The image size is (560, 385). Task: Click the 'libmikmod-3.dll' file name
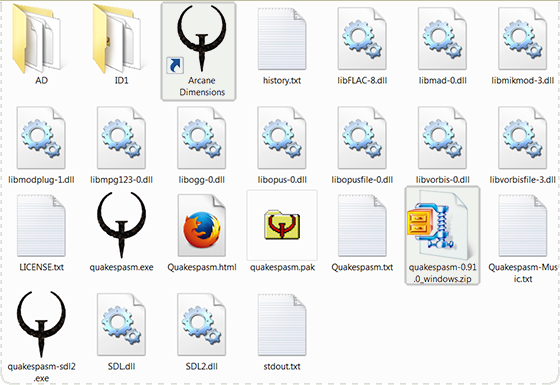pyautogui.click(x=522, y=80)
